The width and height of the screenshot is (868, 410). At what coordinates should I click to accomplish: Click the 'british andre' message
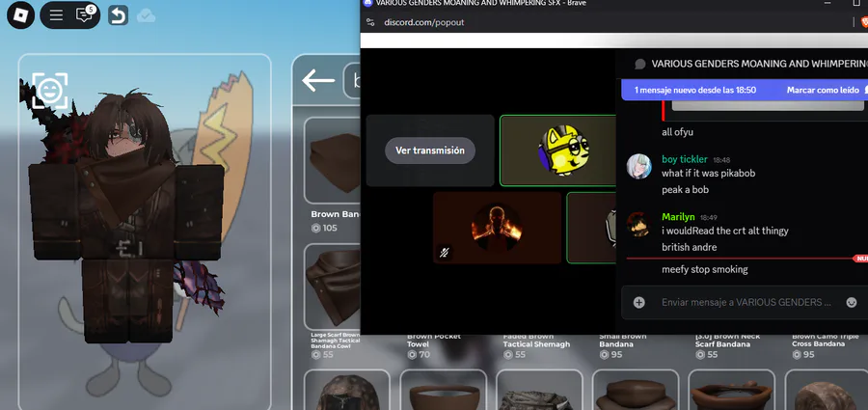point(690,247)
